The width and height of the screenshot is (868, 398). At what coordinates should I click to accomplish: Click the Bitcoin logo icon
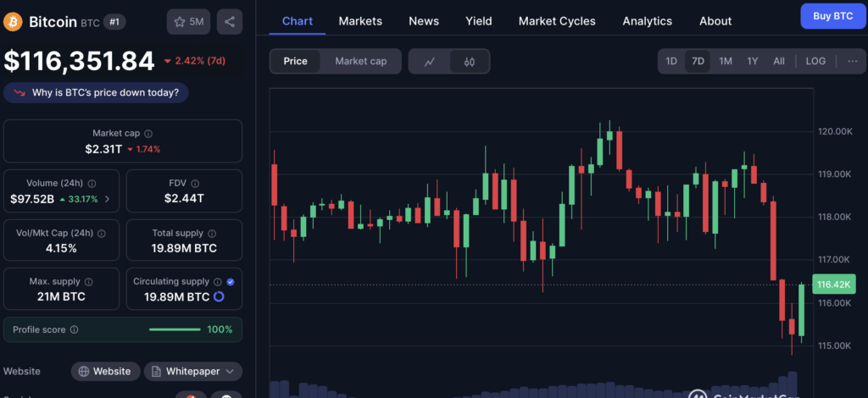pyautogui.click(x=13, y=22)
